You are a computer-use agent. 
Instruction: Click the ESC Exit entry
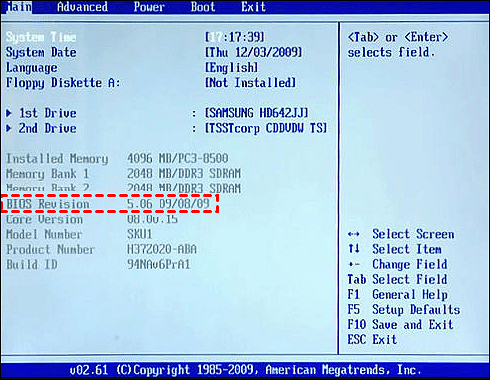(x=372, y=340)
